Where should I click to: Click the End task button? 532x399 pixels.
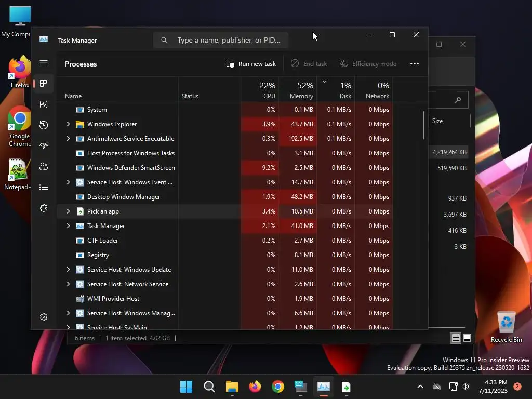[309, 64]
